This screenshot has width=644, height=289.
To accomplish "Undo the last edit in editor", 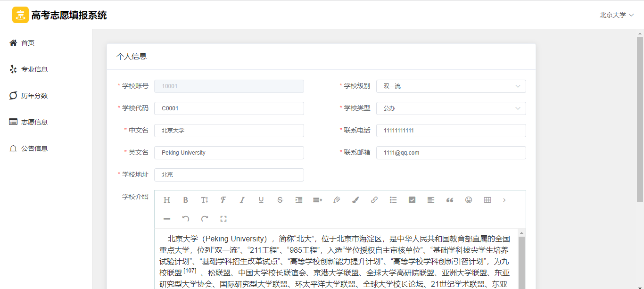I will click(186, 219).
